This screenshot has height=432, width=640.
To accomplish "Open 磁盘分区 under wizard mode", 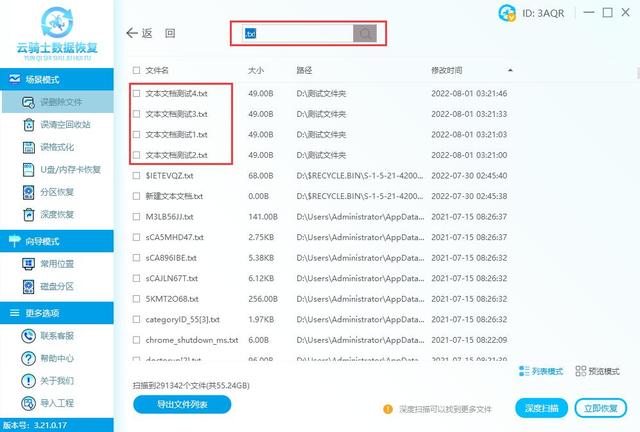I will tap(49, 286).
